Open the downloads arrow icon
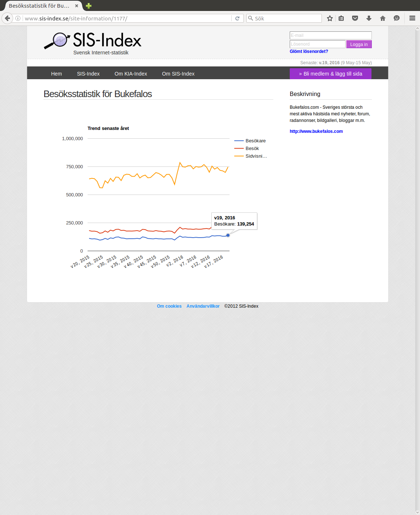 click(369, 18)
